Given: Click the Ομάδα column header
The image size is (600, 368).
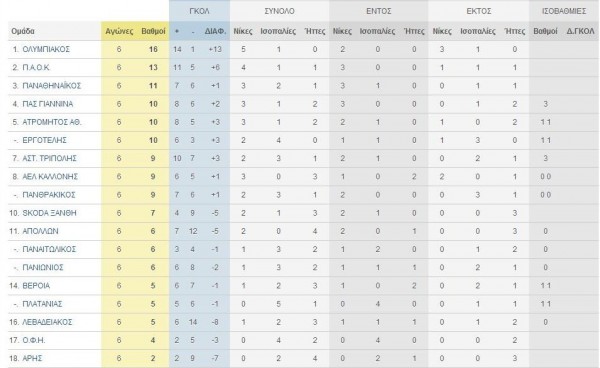Looking at the screenshot, I should click(x=23, y=31).
